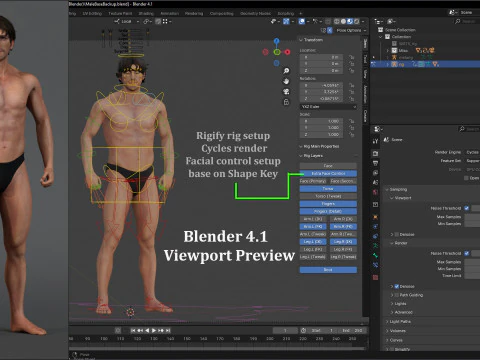
Task: Toggle the camera view icon in viewport
Action: click(286, 92)
